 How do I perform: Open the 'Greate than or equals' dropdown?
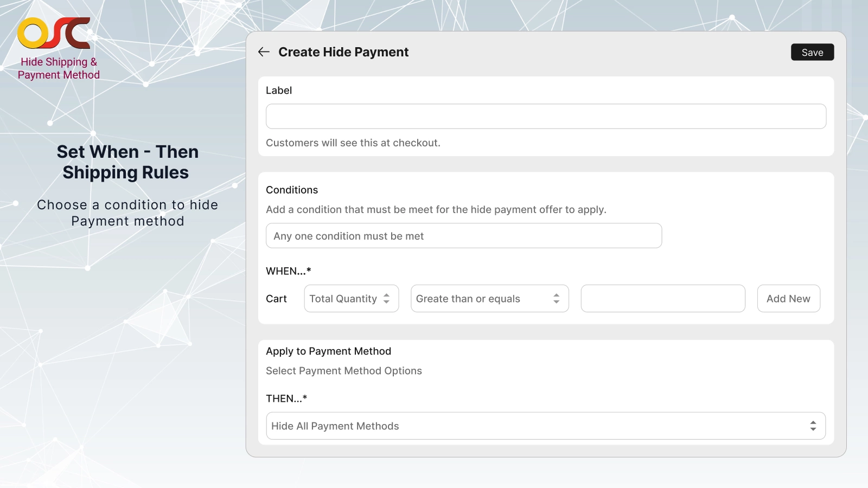489,298
